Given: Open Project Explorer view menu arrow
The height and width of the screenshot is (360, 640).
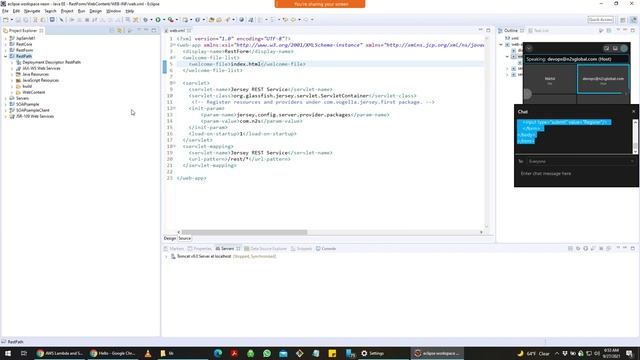Looking at the screenshot, I should coord(131,31).
